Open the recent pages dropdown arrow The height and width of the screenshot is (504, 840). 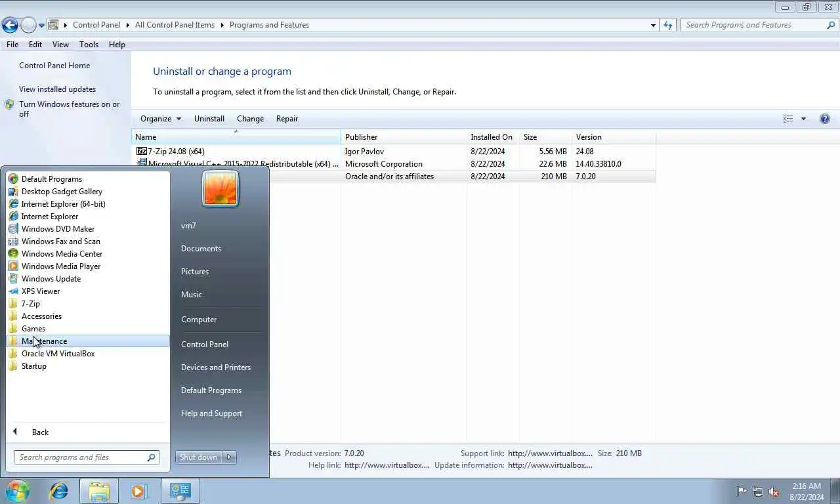coord(42,26)
